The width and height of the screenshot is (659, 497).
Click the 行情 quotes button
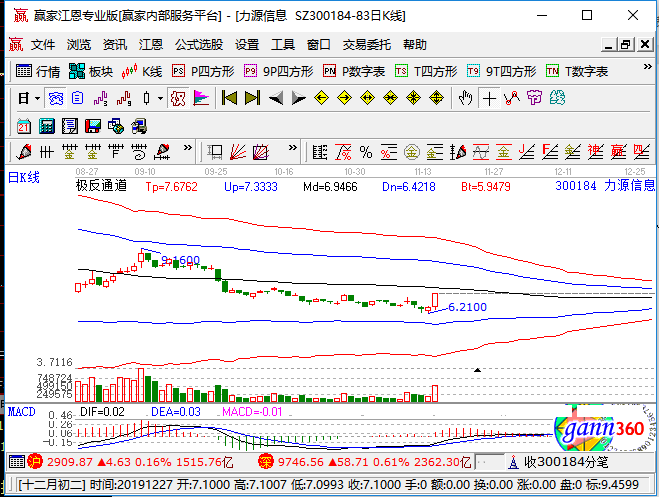pyautogui.click(x=38, y=71)
